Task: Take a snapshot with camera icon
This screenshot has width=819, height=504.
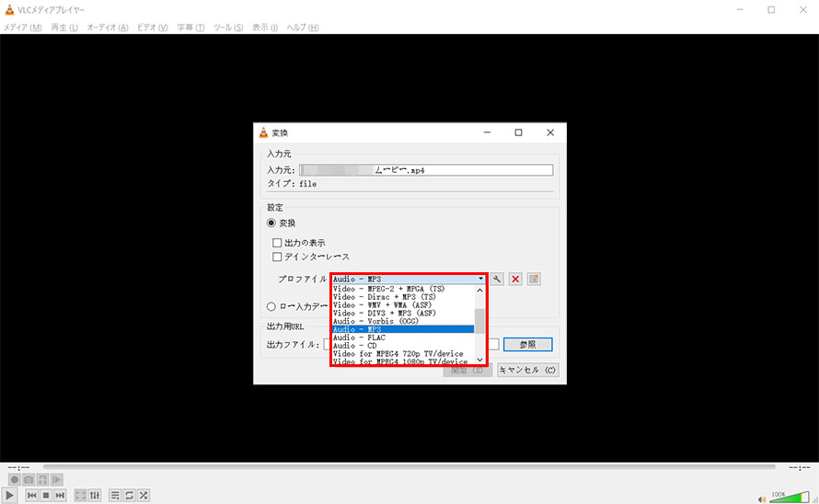Action: (x=29, y=479)
